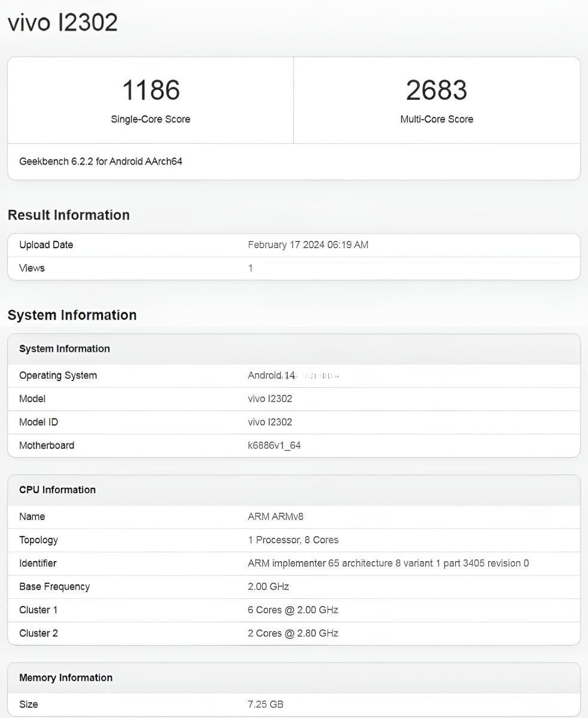Select '1 Processor, 8 Cores' value
Image resolution: width=588 pixels, height=718 pixels.
click(293, 540)
